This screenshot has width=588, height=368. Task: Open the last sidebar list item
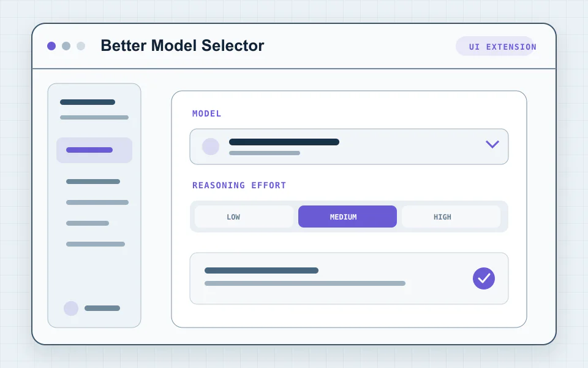tap(96, 244)
